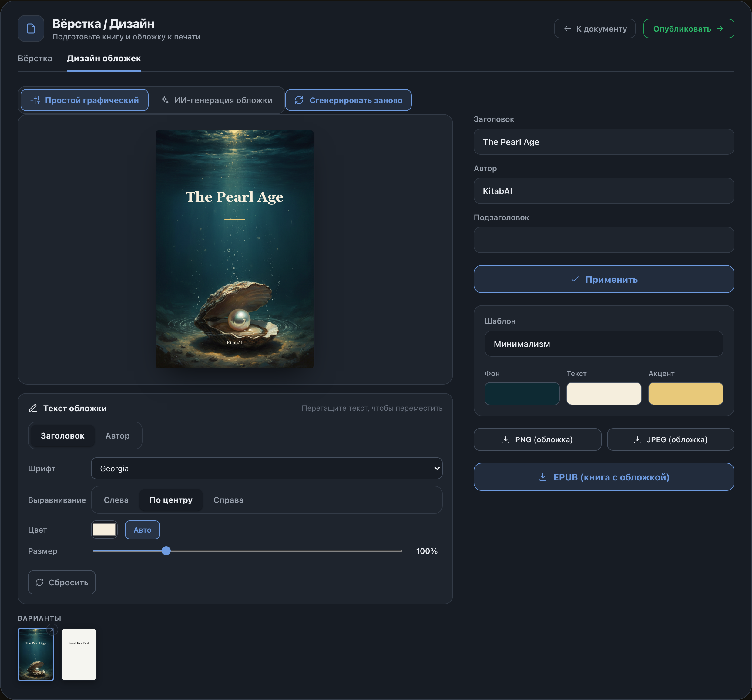Image resolution: width=752 pixels, height=700 pixels.
Task: Open the Шаблон Минимализм template selector
Action: click(604, 344)
